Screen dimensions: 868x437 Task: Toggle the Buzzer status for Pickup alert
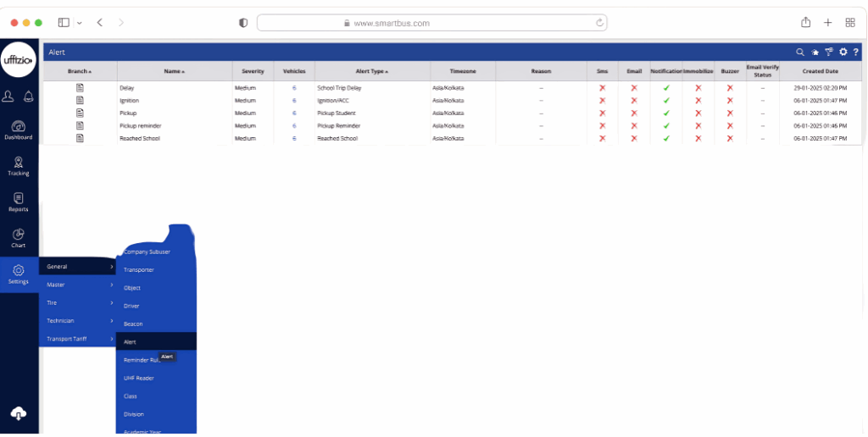pyautogui.click(x=730, y=113)
